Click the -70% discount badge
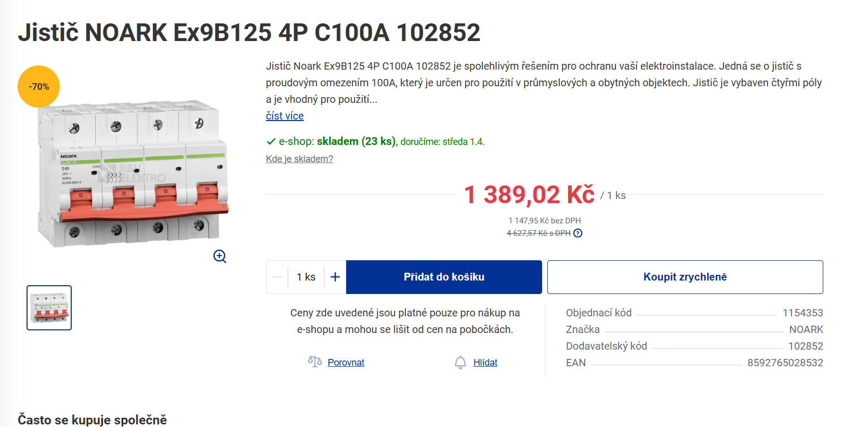This screenshot has height=427, width=868. pos(39,87)
